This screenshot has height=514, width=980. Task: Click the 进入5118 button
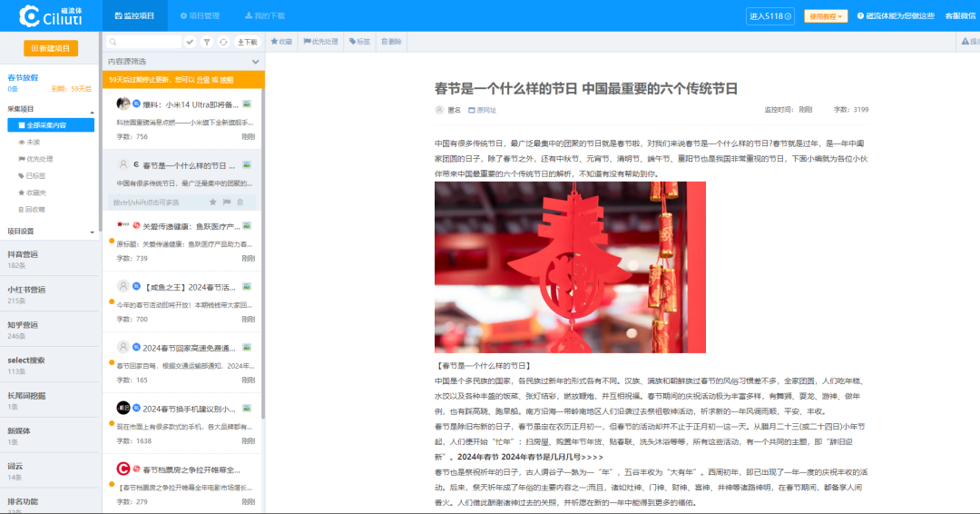(x=770, y=16)
